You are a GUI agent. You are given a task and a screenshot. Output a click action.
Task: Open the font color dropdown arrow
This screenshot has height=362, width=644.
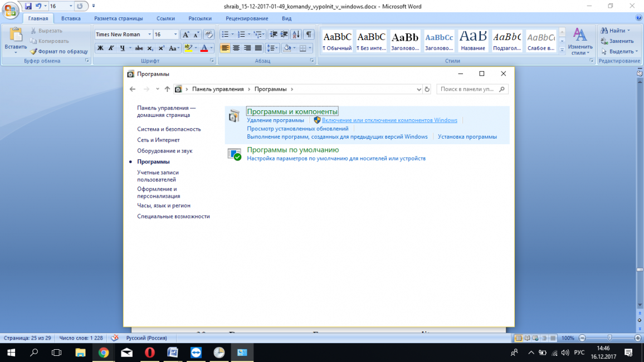pos(212,48)
